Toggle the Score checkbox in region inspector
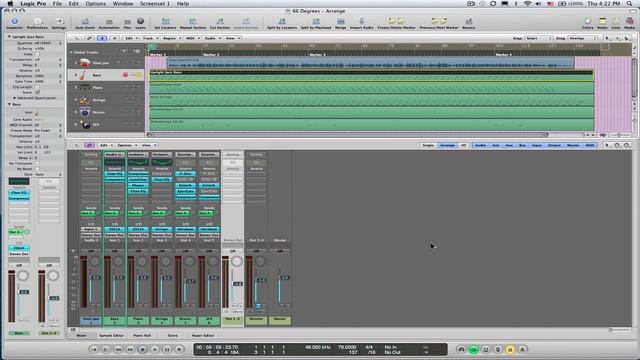Screen dimensions: 640x360 coord(37,92)
